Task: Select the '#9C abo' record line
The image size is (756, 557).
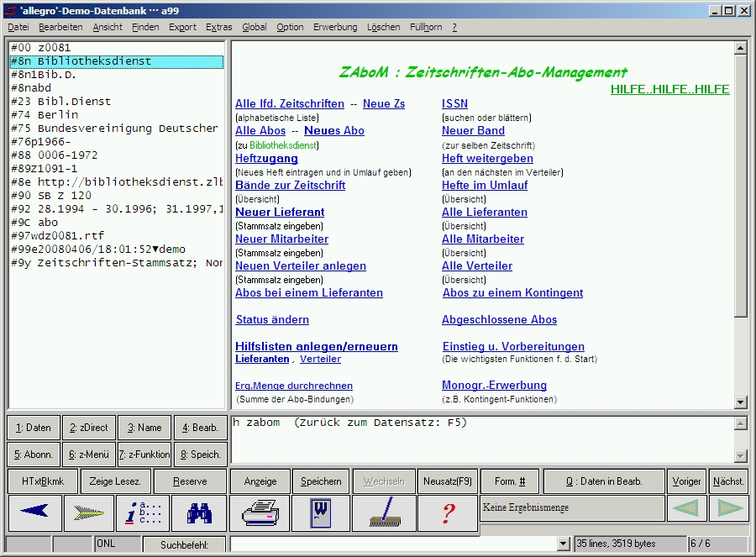Action: click(117, 223)
